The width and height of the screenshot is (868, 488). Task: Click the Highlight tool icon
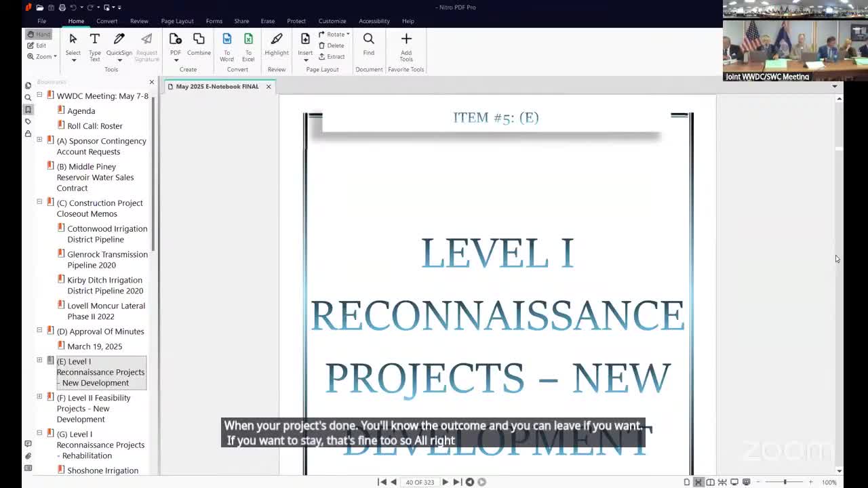point(276,45)
